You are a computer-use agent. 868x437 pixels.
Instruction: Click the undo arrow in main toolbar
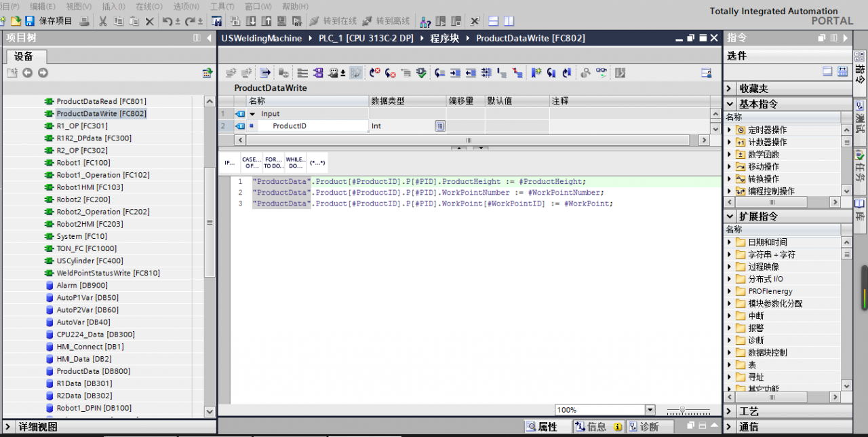(x=167, y=21)
